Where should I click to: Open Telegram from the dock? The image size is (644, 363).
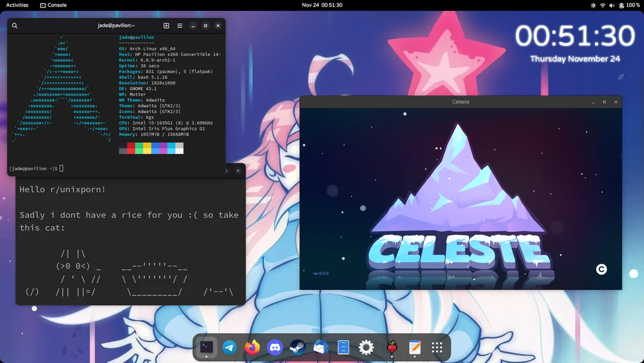(x=230, y=347)
